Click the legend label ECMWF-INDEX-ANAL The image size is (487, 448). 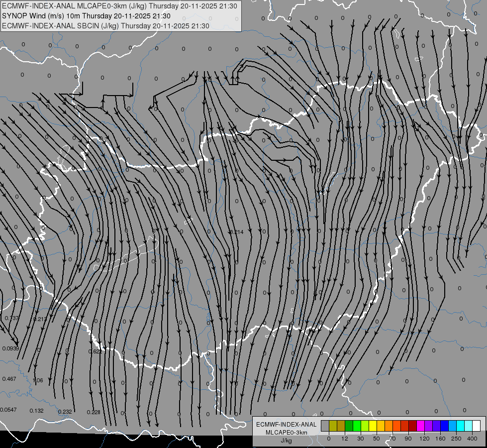point(286,425)
